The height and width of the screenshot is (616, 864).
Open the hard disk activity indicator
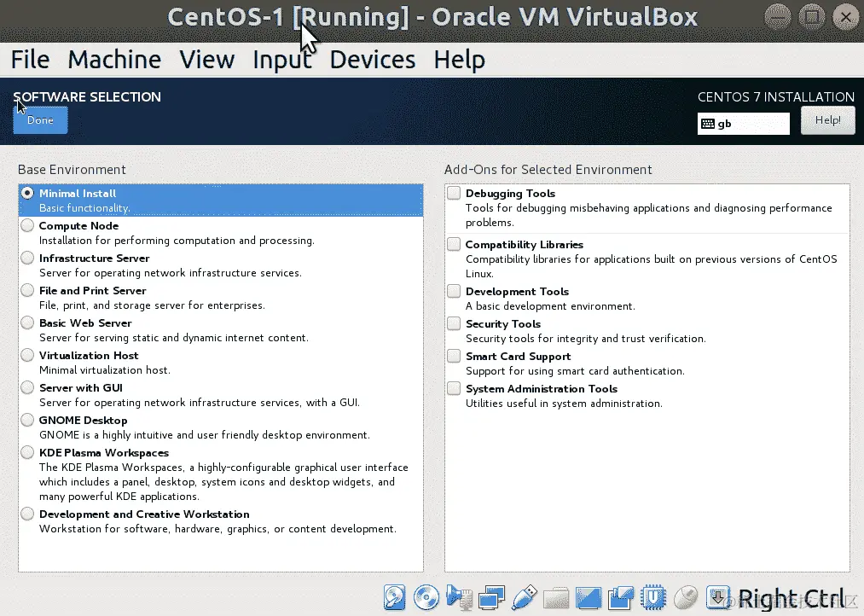click(395, 597)
